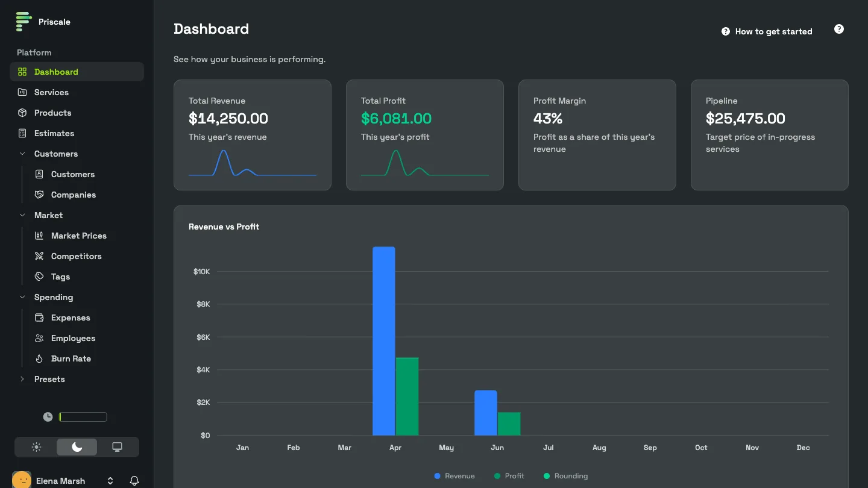Go to Services in the sidebar

click(x=77, y=92)
